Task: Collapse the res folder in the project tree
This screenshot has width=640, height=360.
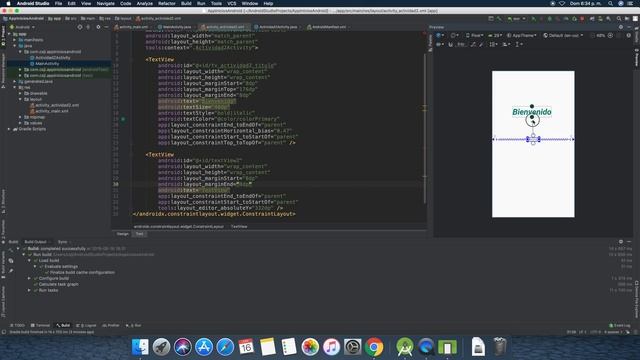Action: tap(15, 87)
